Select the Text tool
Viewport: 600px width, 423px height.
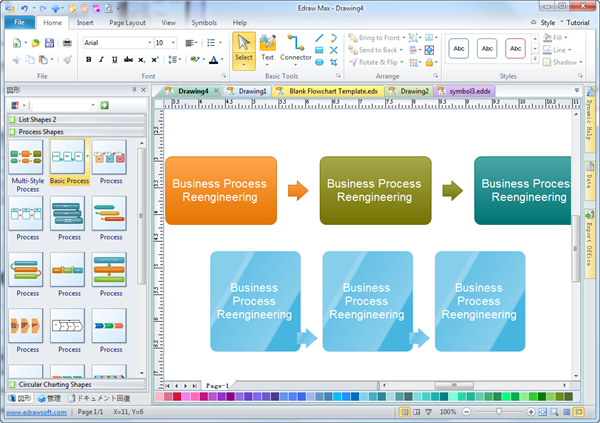(268, 48)
